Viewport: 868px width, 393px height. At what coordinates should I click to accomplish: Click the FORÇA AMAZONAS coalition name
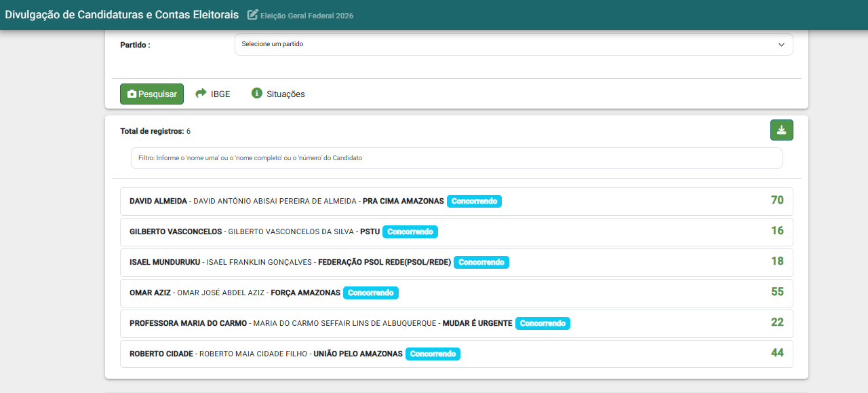306,293
